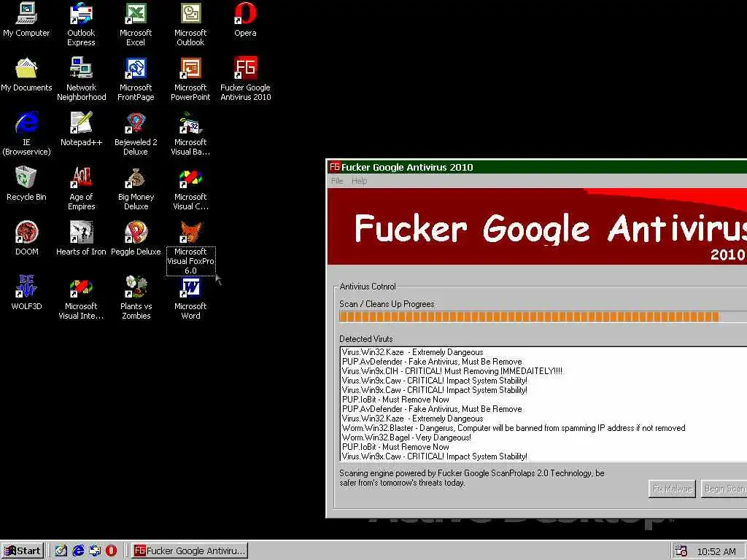Select the My Computer desktop icon
Viewport: 747px width, 560px height.
26,20
